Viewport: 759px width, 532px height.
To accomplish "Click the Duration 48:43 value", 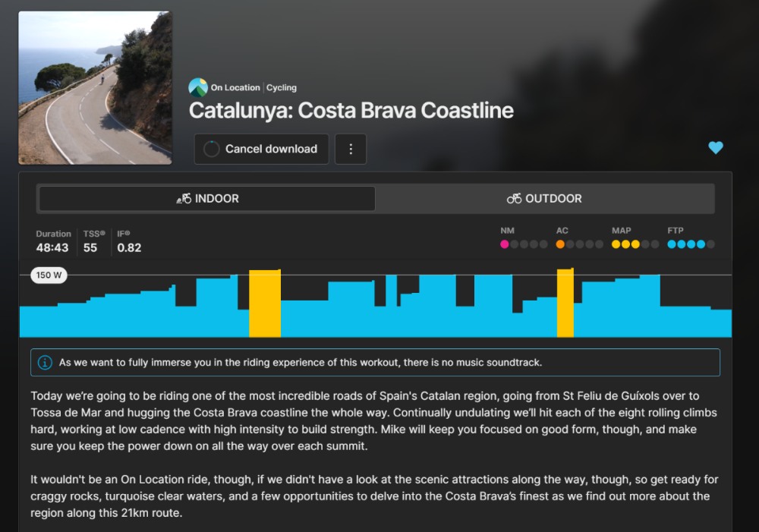I will tap(53, 247).
